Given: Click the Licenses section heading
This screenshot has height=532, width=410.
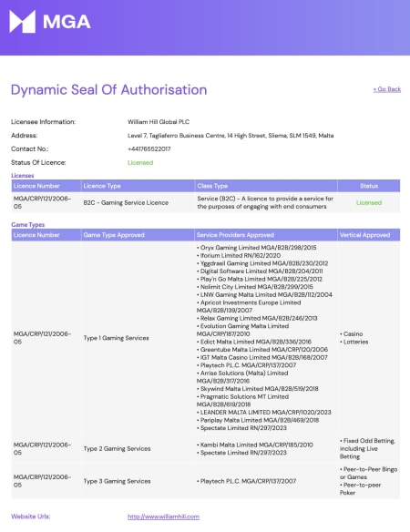Looking at the screenshot, I should coord(23,176).
